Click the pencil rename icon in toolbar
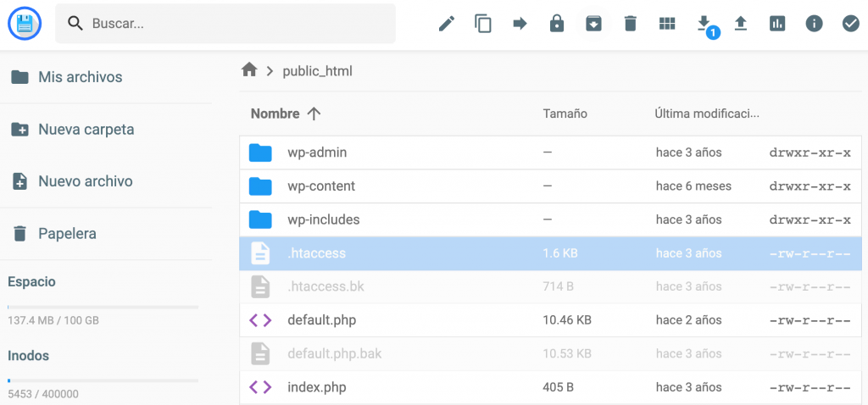This screenshot has height=405, width=868. [447, 24]
